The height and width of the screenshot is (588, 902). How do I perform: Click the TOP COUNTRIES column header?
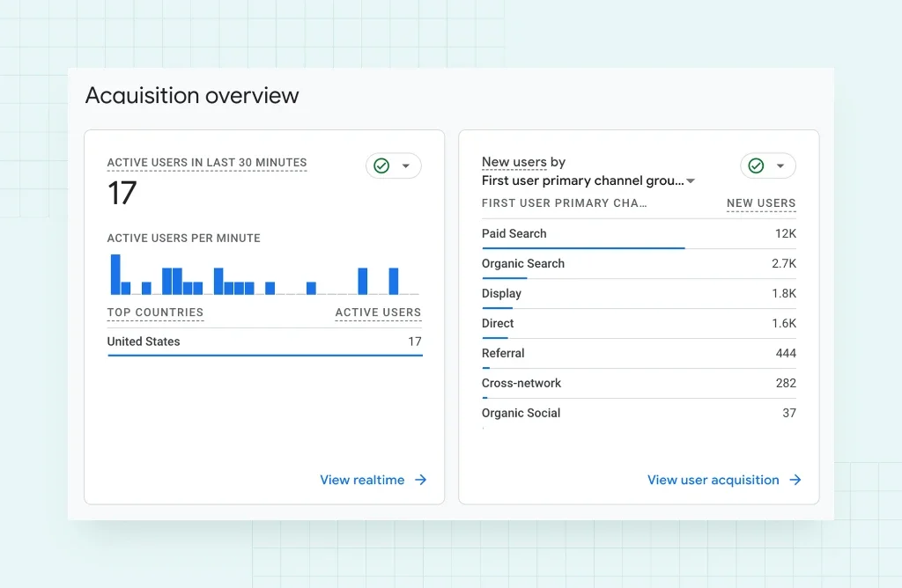155,312
